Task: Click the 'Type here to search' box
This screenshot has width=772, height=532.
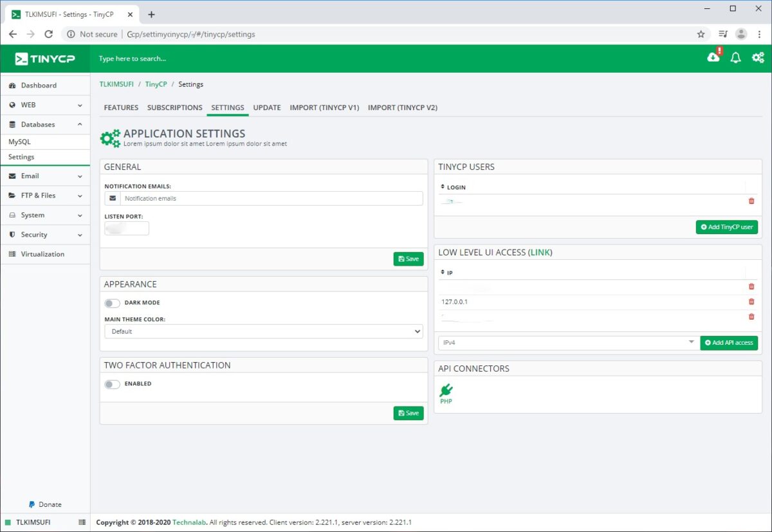Action: coord(133,59)
